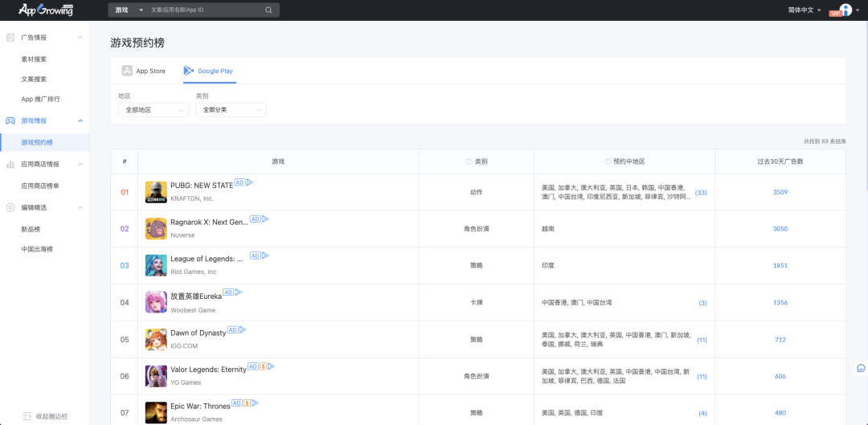The height and width of the screenshot is (425, 868).
Task: Click the help icon beside 类别 header
Action: (x=469, y=161)
